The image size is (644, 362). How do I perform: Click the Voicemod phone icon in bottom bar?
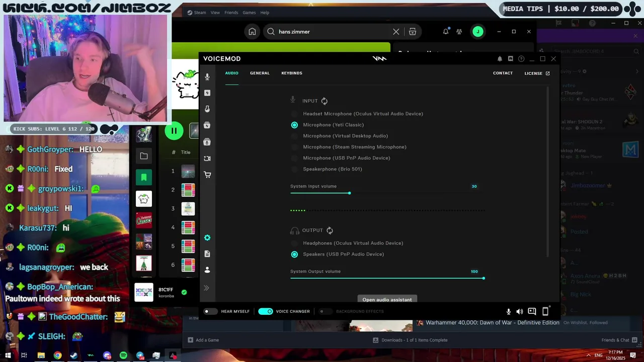[x=545, y=311]
